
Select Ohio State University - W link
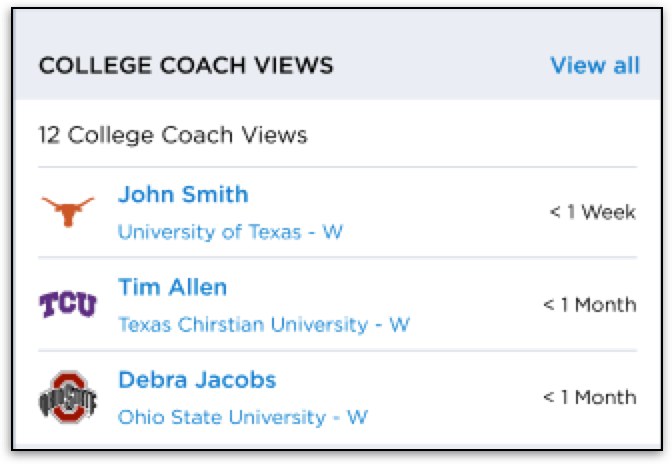[243, 417]
